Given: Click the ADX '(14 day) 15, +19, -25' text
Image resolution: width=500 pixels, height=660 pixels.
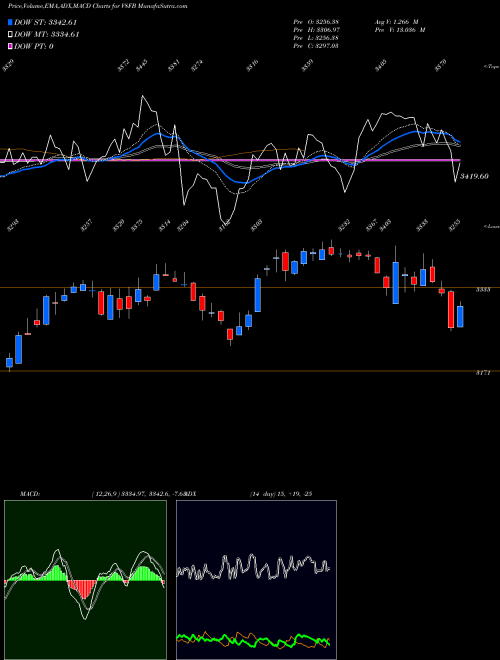Looking at the screenshot, I should tap(281, 494).
